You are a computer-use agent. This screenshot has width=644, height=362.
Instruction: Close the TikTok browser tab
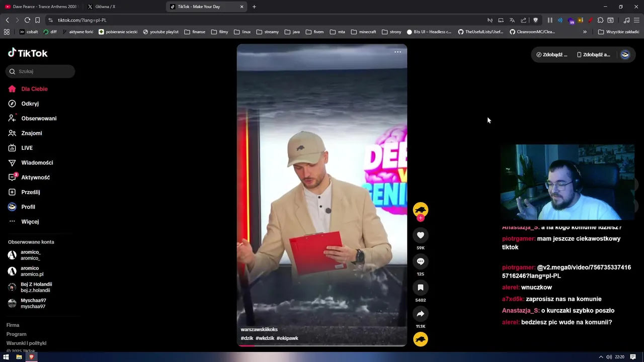pyautogui.click(x=242, y=7)
